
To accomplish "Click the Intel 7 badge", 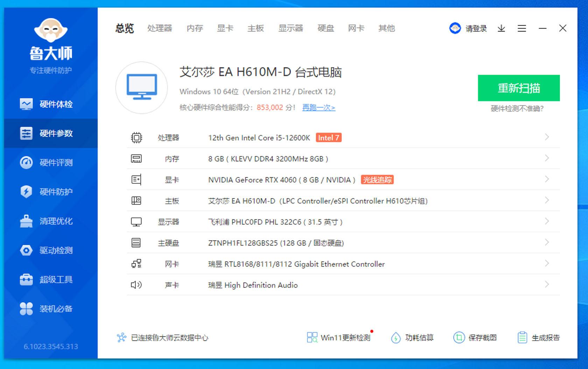I will (328, 137).
